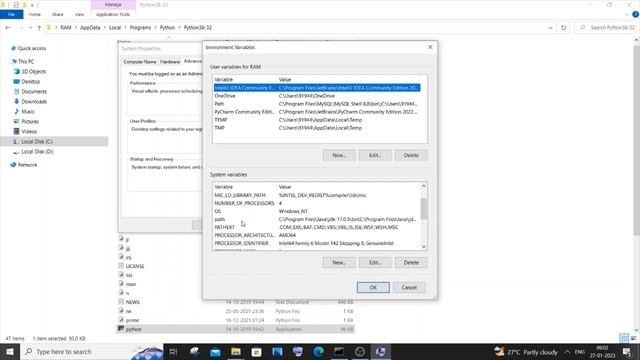Open the Manage contextual tab
Screen dimensions: 640x360
click(113, 4)
